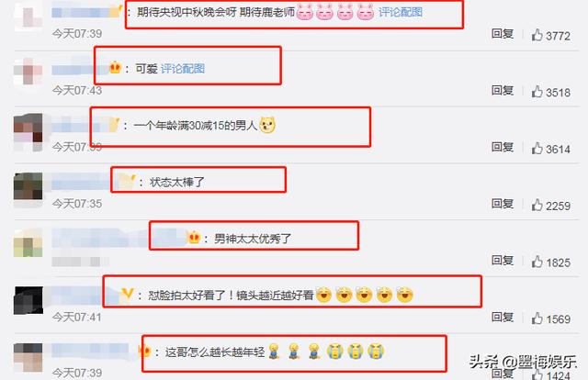Like the comment with 3772 likes
Screen dimensions: 588x380
(x=537, y=35)
